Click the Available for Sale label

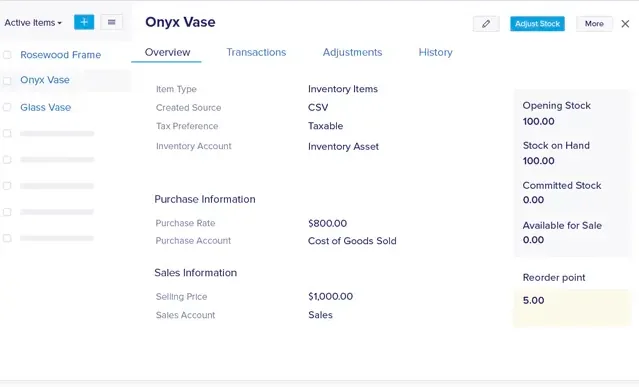562,225
